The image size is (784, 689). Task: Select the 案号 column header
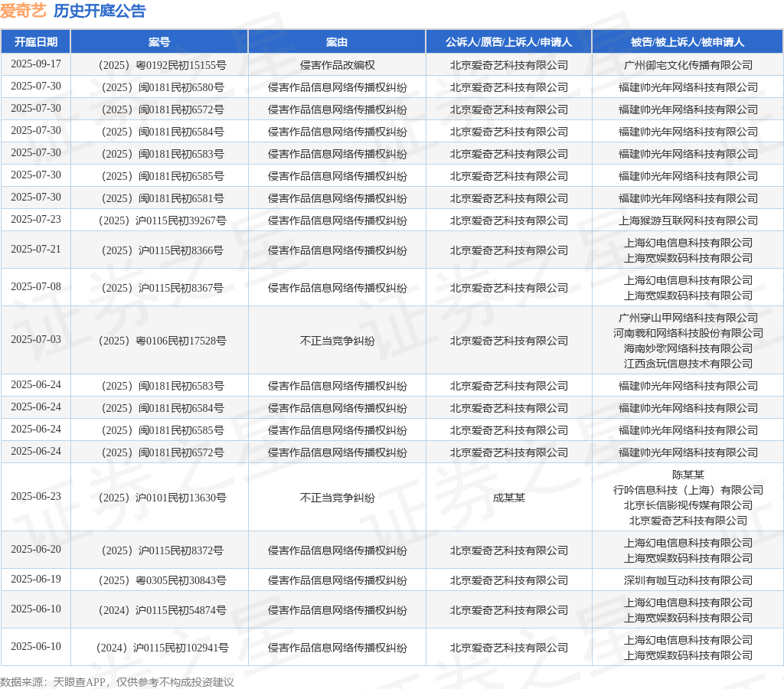pyautogui.click(x=159, y=42)
